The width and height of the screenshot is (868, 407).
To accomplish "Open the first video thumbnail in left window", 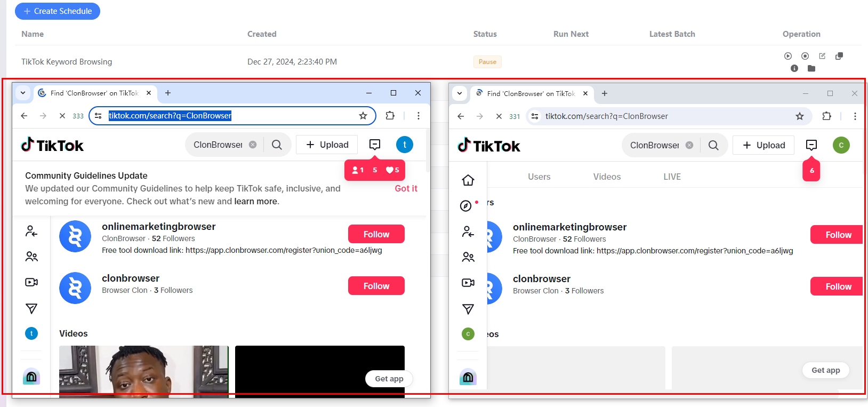I will pyautogui.click(x=144, y=372).
